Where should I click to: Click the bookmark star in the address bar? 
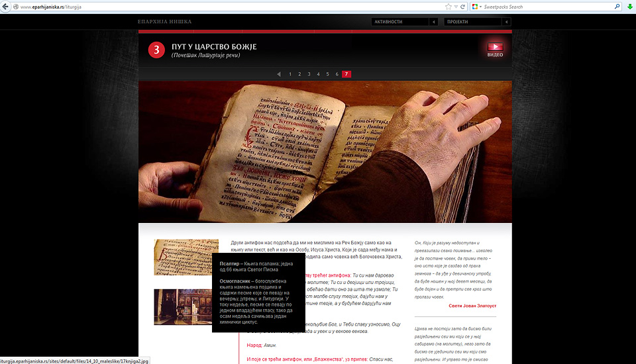point(449,7)
